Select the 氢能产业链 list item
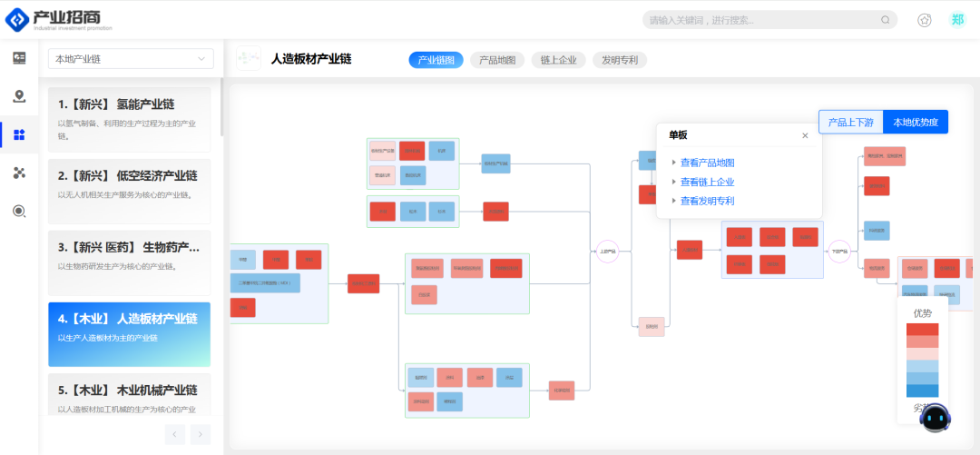This screenshot has height=455, width=980. tap(130, 120)
